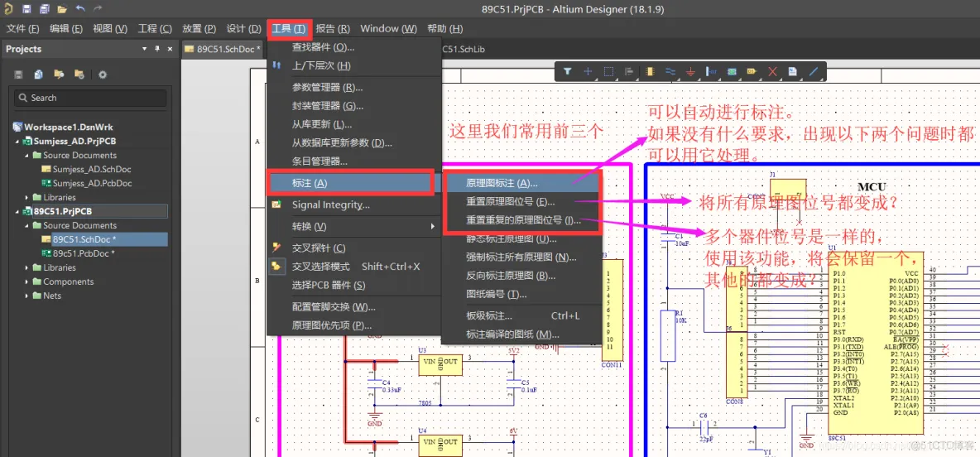Select the Text String document icon
Viewport: 980px width, 457px height.
click(x=792, y=72)
